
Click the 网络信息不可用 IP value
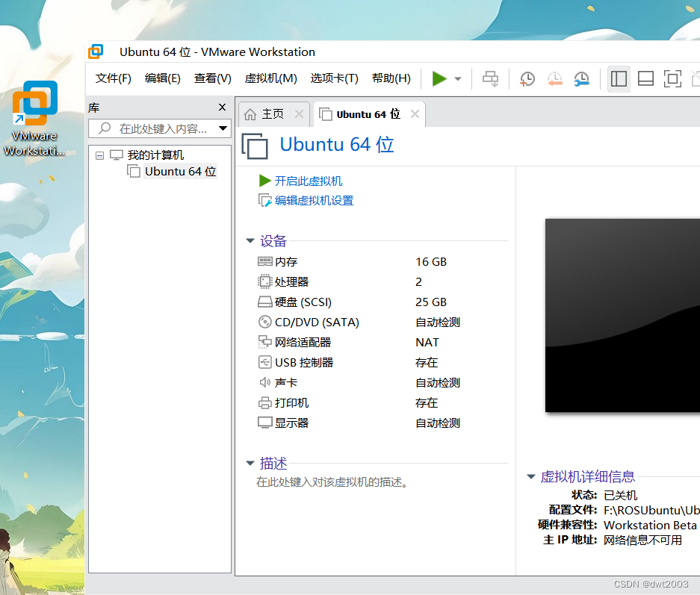(642, 541)
